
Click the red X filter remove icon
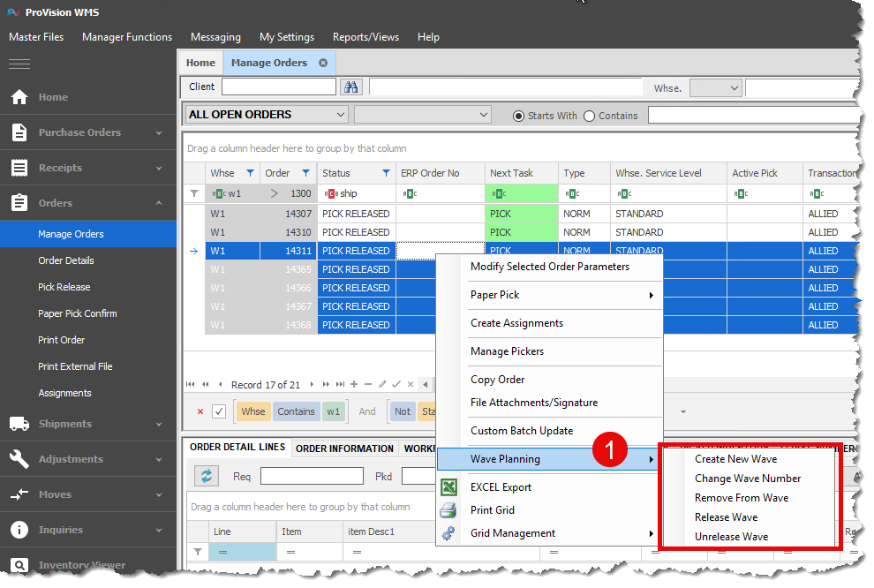point(200,411)
